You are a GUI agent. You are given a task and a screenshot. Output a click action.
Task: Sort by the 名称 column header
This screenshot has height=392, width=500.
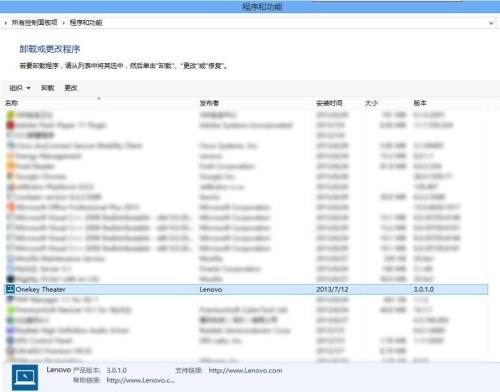coord(11,103)
